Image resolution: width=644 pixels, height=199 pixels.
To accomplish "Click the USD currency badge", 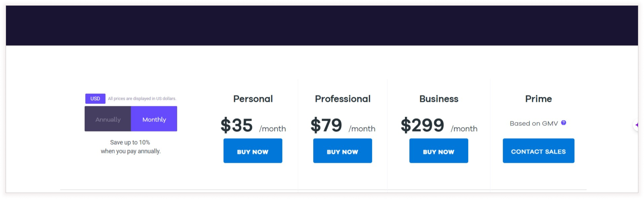I will point(95,99).
